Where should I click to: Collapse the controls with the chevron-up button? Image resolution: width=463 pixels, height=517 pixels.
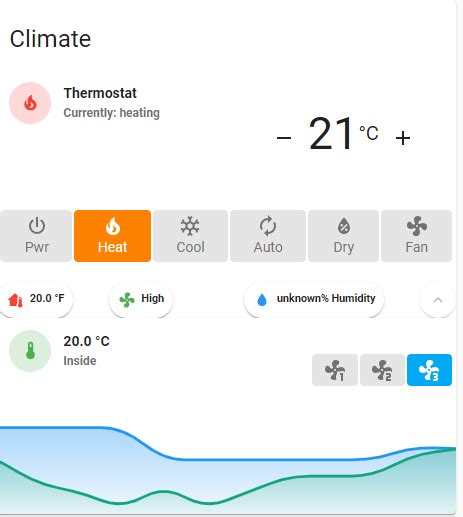click(438, 300)
